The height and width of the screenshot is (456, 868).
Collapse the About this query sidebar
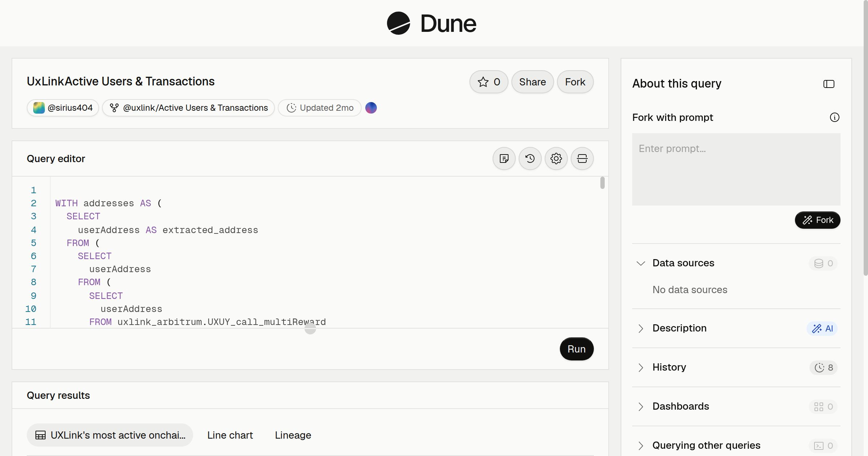point(829,84)
